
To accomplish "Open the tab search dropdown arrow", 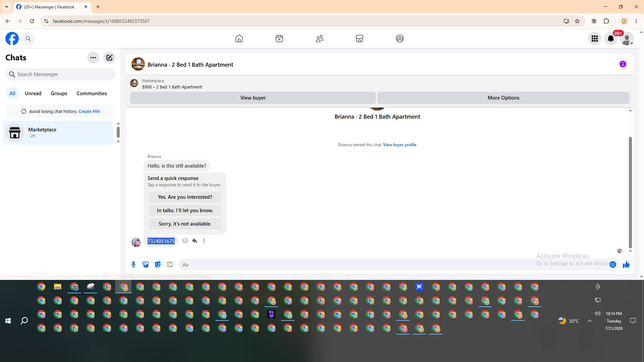I will pos(7,7).
